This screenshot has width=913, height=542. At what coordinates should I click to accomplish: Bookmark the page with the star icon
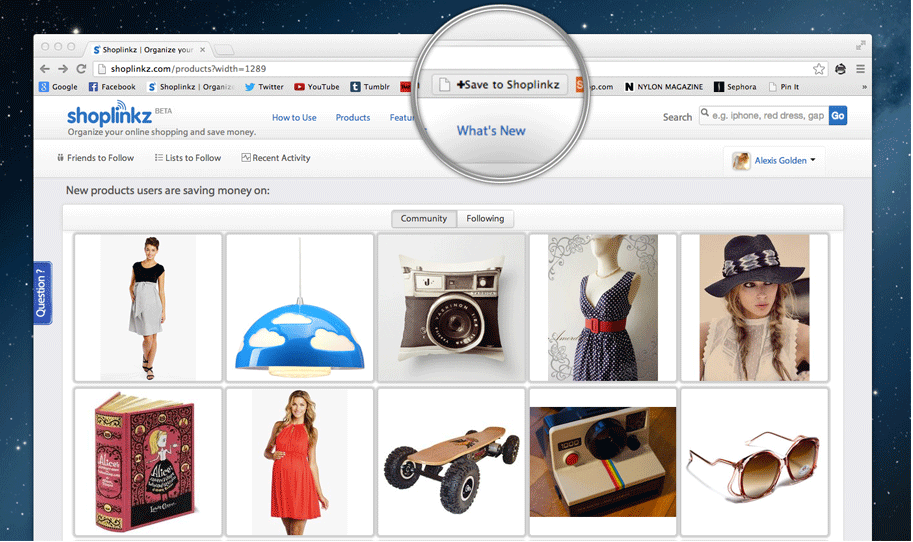pos(819,69)
